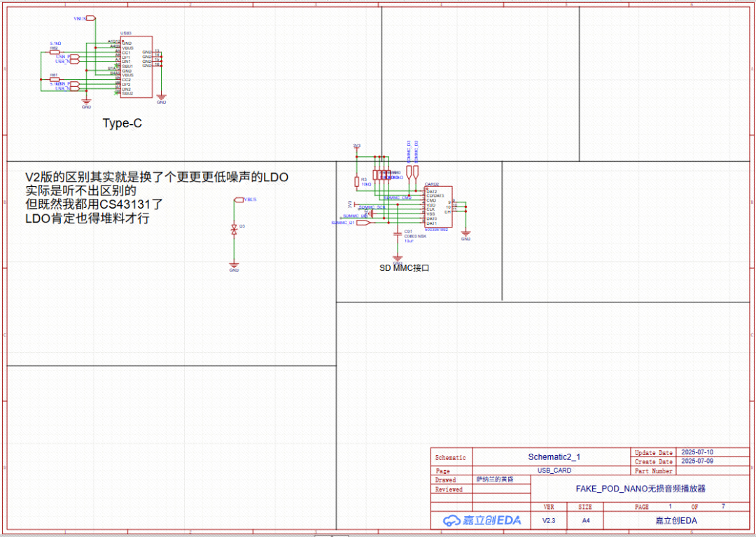Select the R3 10kΩ resistor
This screenshot has width=756, height=537.
pos(356,181)
